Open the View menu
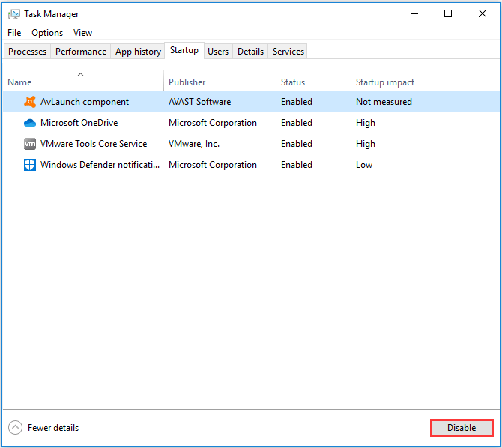 tap(82, 33)
